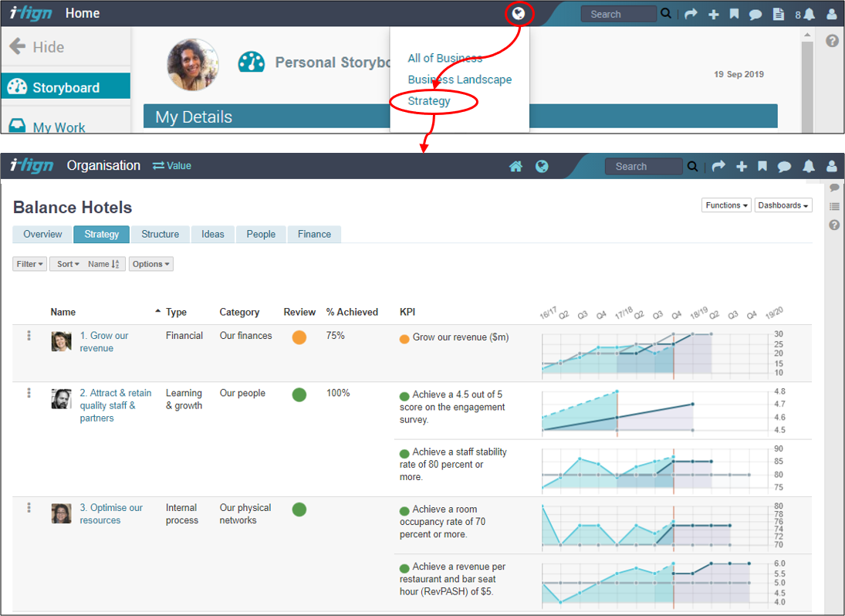
Task: Click the room occupancy rate KPI chart
Action: click(x=654, y=526)
